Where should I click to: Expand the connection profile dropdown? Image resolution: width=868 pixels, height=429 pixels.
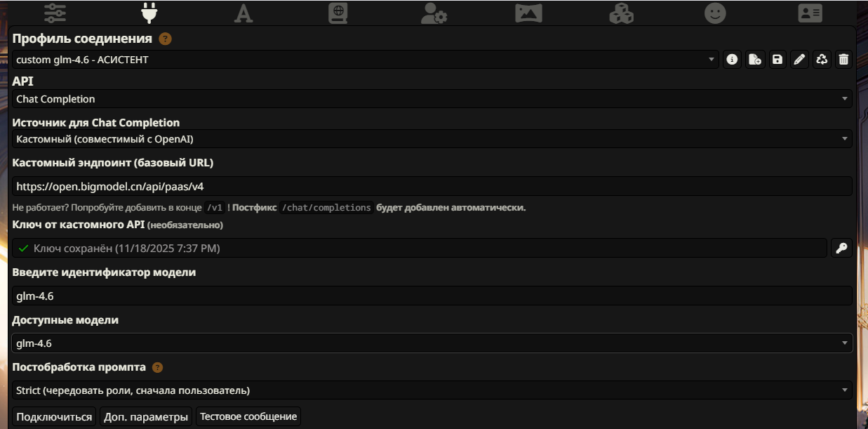tap(366, 60)
